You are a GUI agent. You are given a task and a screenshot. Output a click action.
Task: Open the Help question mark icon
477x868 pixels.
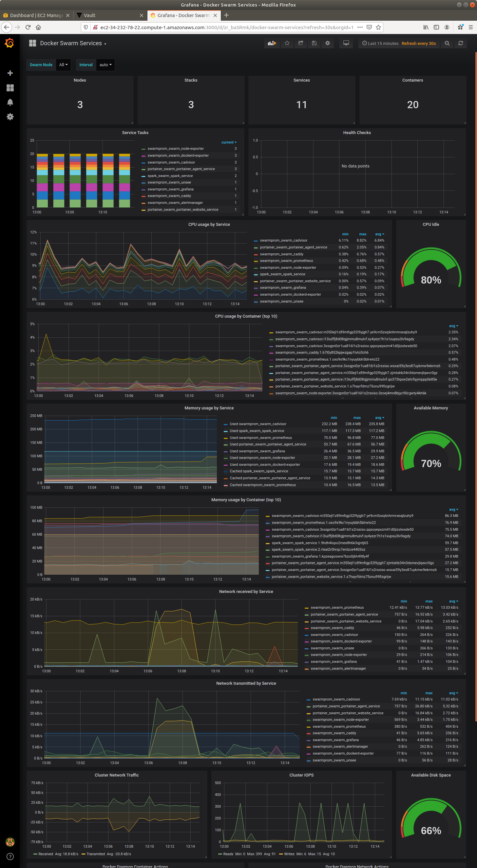tap(10, 857)
